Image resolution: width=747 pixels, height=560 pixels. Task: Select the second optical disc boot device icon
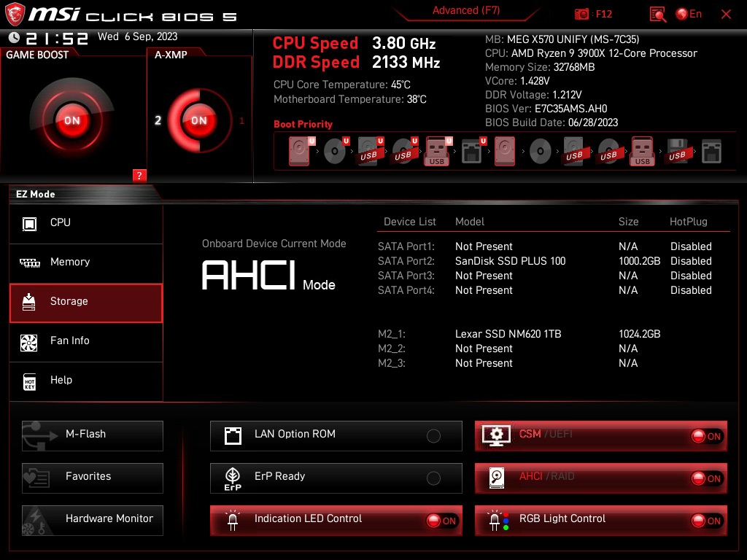pyautogui.click(x=541, y=152)
